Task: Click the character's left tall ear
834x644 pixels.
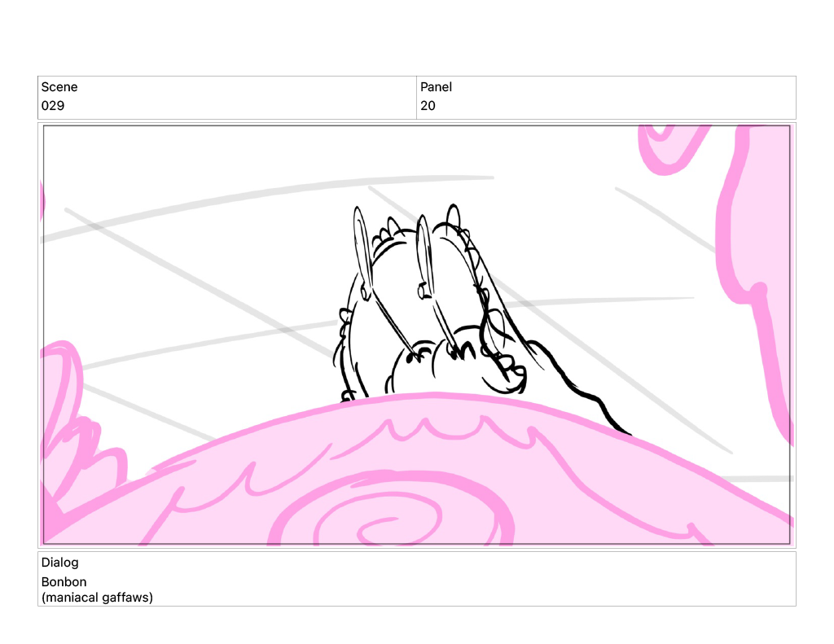Action: coord(362,248)
